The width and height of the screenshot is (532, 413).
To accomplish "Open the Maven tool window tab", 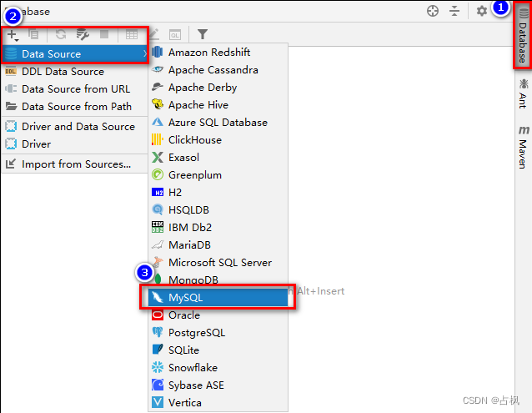I will click(x=523, y=148).
